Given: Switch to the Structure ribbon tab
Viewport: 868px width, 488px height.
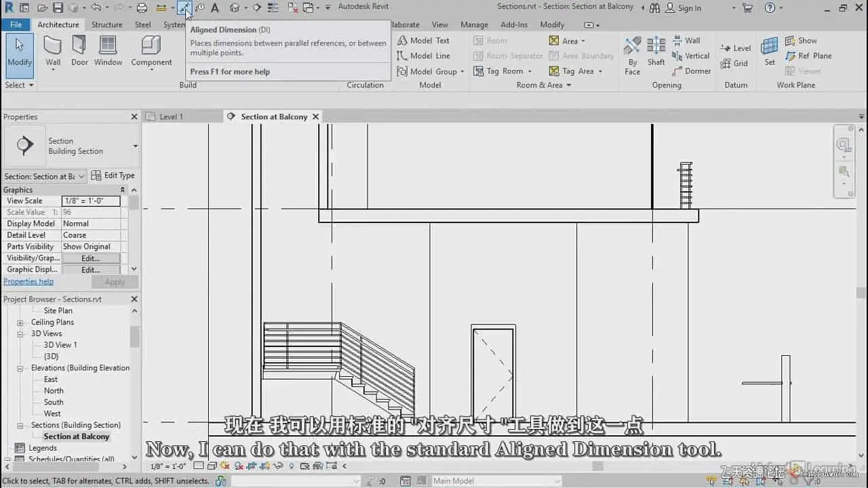Looking at the screenshot, I should 107,25.
